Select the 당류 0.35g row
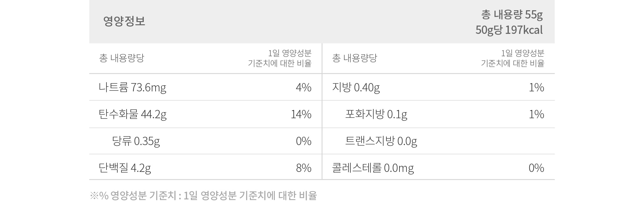Viewport: 644px width, 201px height. (205, 141)
